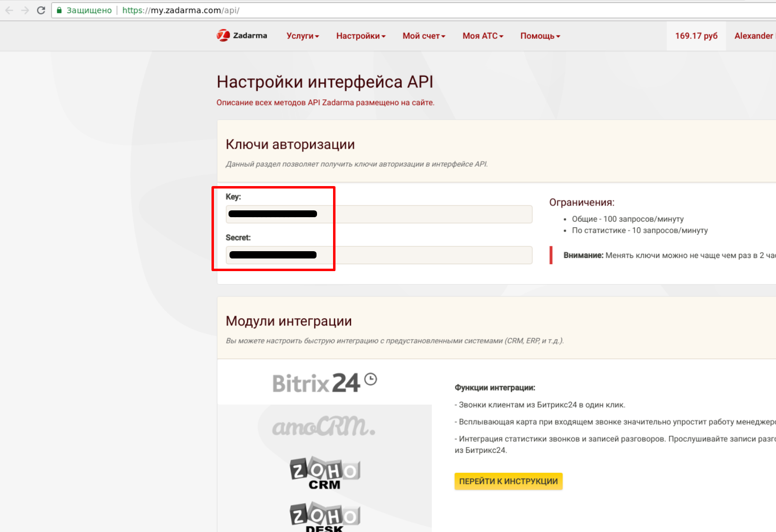The width and height of the screenshot is (776, 532).
Task: Click the Ограничения heading
Action: pos(582,203)
